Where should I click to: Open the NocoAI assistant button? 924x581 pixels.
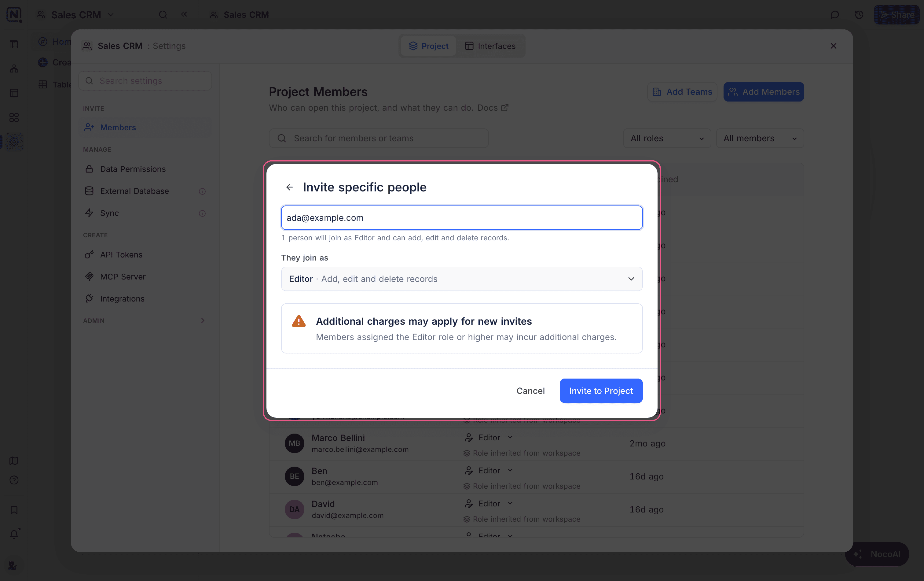877,554
